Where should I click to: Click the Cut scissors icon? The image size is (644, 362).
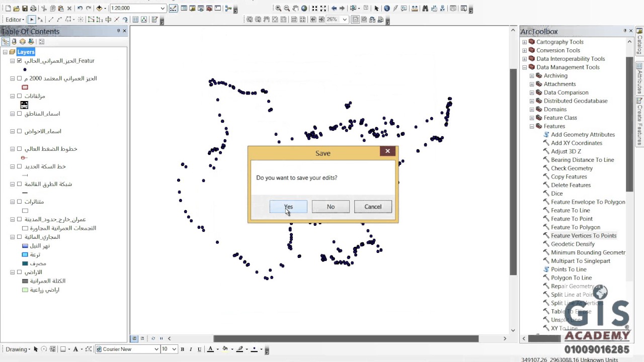44,9
